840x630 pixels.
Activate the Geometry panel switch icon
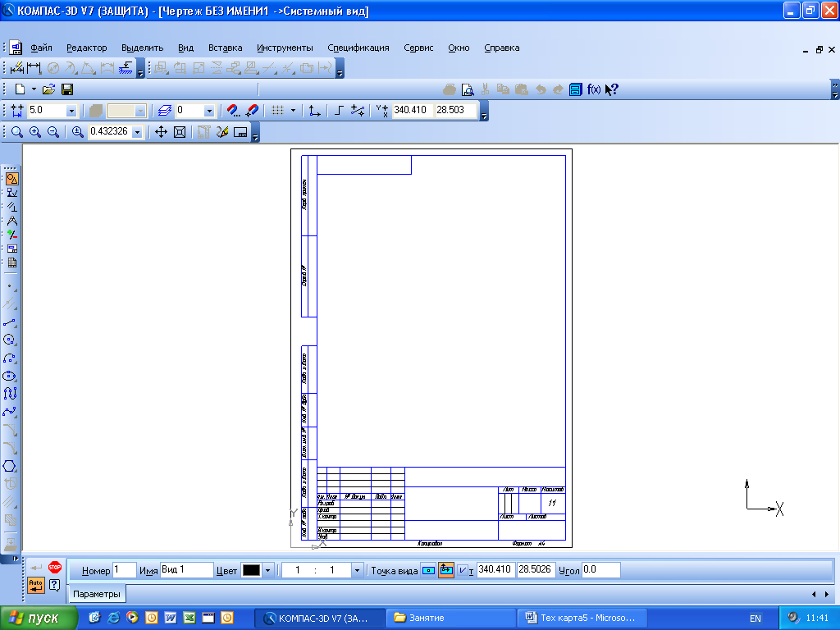[x=11, y=178]
